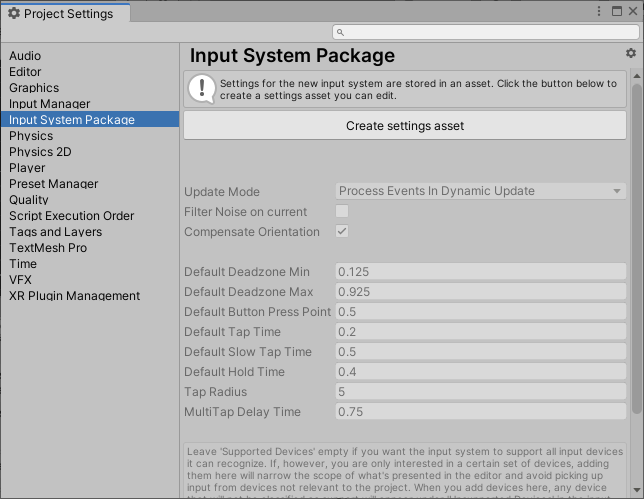Close the Project Settings window
The image size is (644, 499).
[633, 11]
